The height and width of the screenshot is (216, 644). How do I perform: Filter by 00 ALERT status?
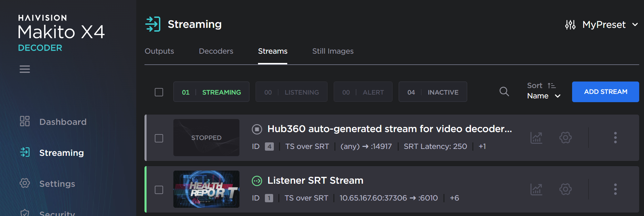click(363, 92)
